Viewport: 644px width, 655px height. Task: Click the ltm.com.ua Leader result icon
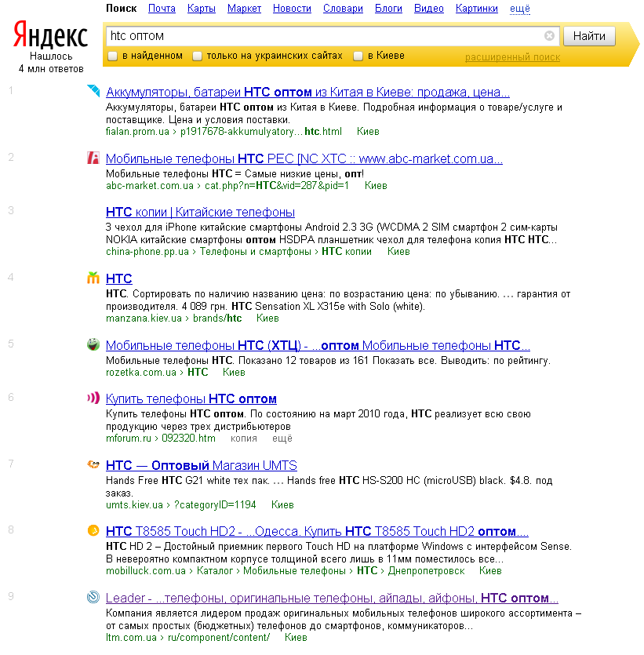pyautogui.click(x=94, y=598)
